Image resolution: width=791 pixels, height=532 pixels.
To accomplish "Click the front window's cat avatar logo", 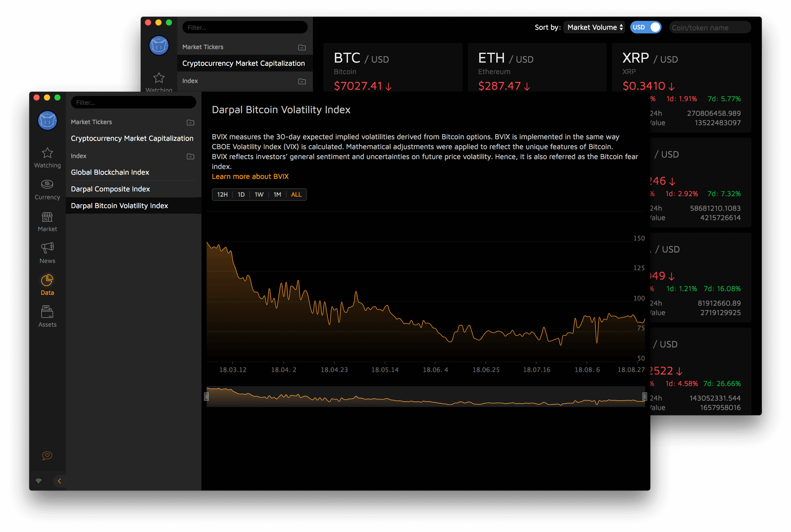I will point(47,121).
